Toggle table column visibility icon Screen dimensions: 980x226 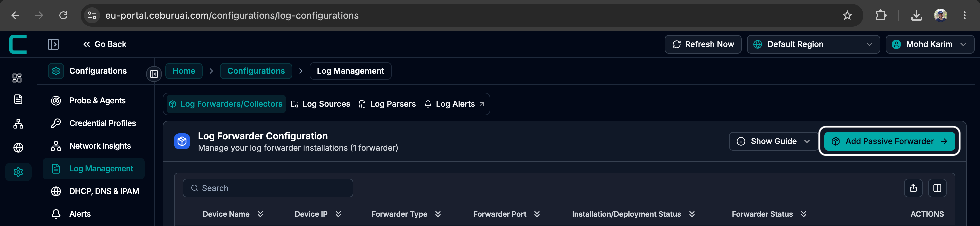[937, 188]
